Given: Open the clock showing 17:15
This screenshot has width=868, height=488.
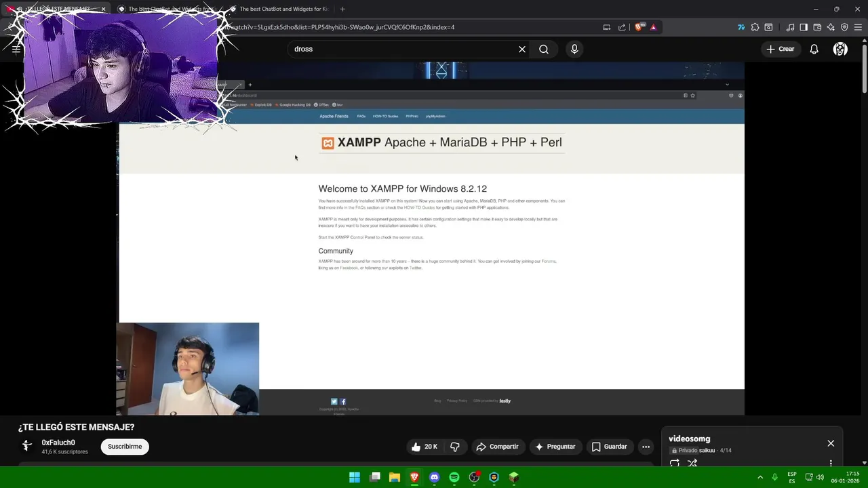Looking at the screenshot, I should pos(846,477).
